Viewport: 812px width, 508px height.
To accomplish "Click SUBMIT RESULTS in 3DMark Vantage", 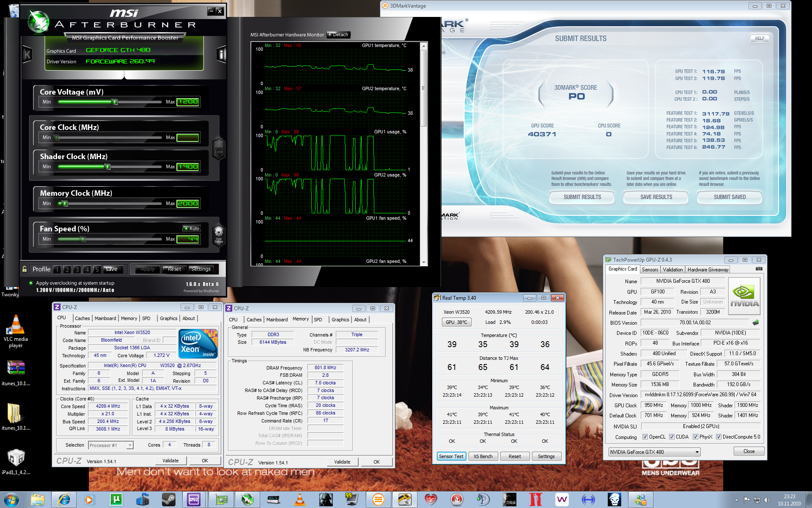I will (x=582, y=197).
